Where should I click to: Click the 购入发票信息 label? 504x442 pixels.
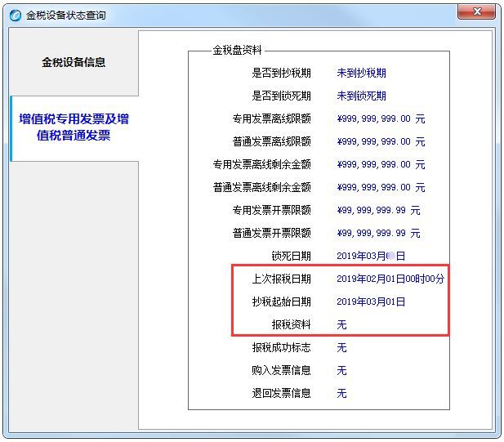281,370
